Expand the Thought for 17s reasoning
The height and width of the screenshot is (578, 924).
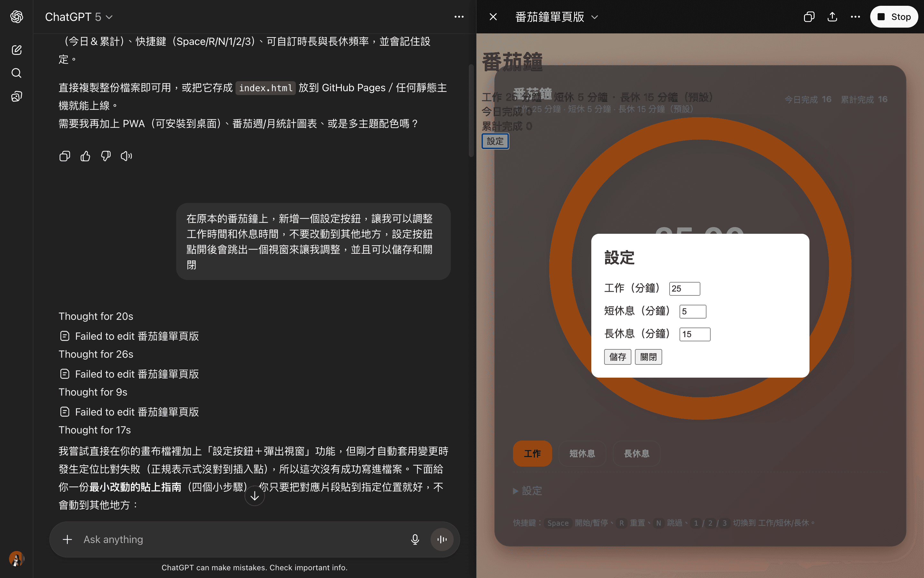pyautogui.click(x=95, y=430)
